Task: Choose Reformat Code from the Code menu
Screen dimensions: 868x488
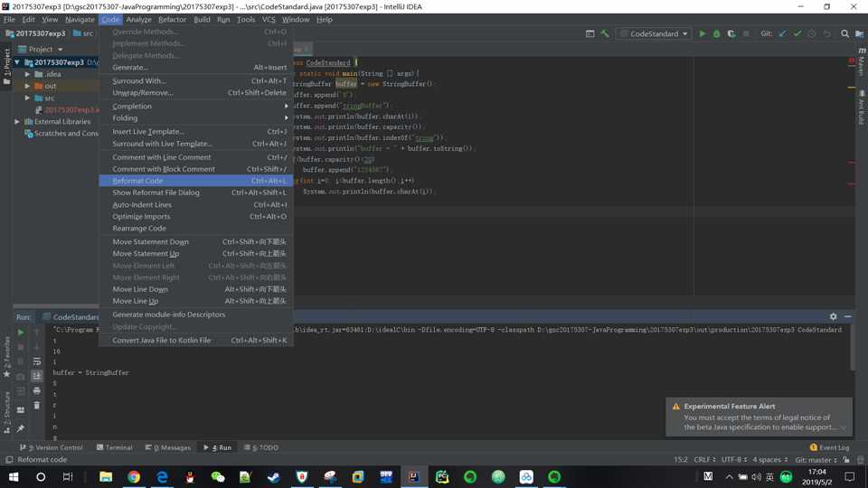Action: click(195, 181)
